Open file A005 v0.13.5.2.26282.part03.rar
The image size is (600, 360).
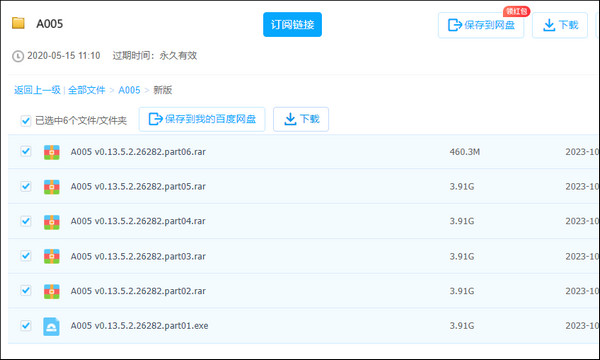point(138,256)
